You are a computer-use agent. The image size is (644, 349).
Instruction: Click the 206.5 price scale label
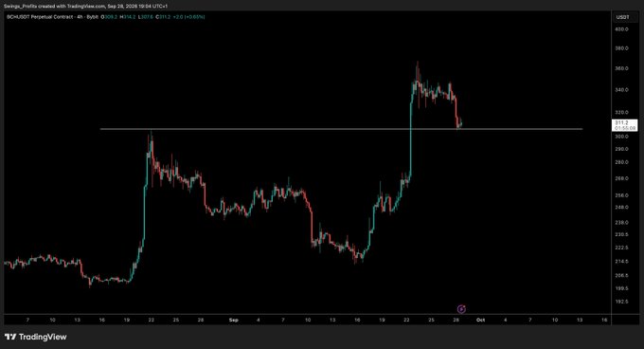[621, 275]
